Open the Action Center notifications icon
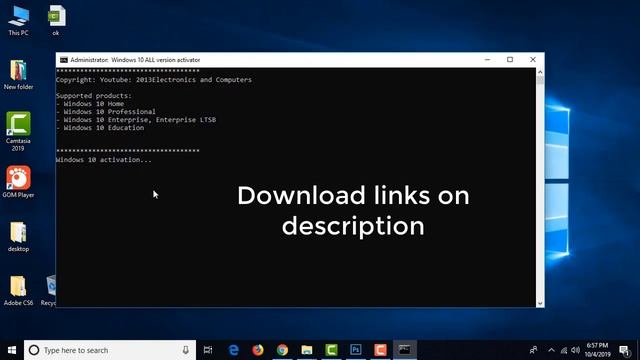Image resolution: width=640 pixels, height=360 pixels. (624, 350)
